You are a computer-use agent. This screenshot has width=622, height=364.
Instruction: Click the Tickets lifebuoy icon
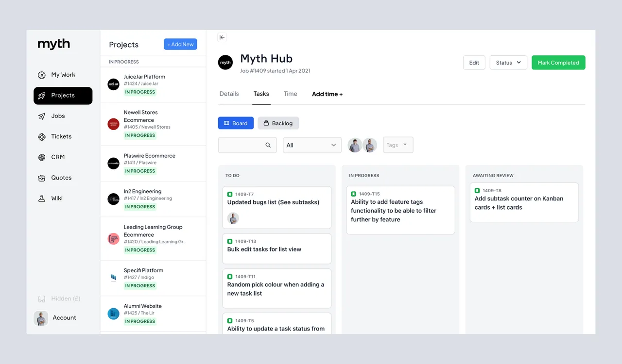pos(42,137)
